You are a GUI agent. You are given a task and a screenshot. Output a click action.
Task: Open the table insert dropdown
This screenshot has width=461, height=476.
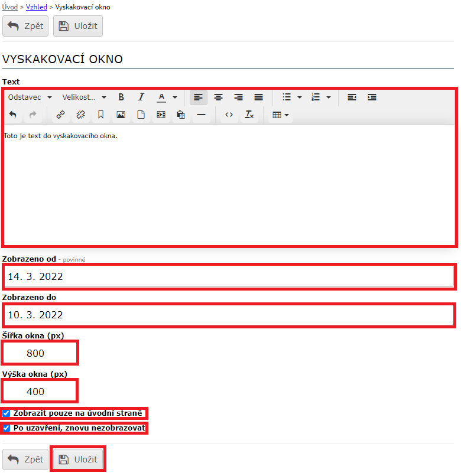pyautogui.click(x=280, y=115)
